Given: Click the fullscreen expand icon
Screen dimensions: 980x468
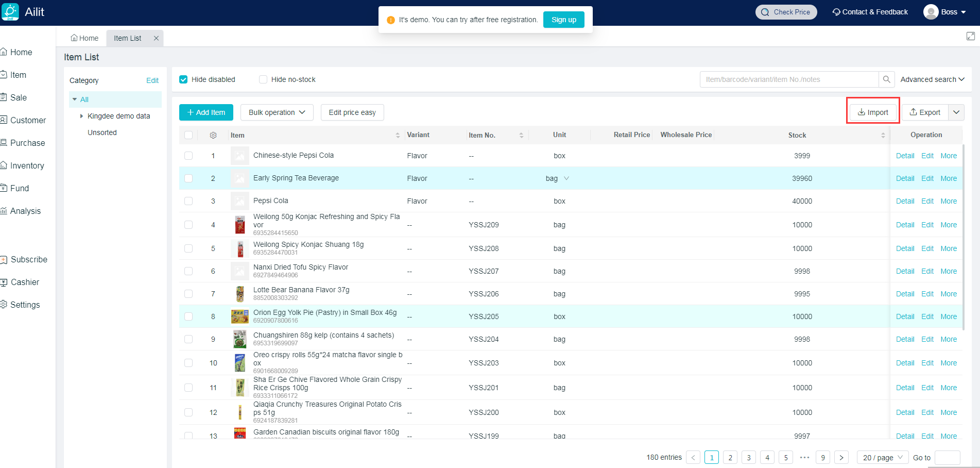Looking at the screenshot, I should [970, 36].
